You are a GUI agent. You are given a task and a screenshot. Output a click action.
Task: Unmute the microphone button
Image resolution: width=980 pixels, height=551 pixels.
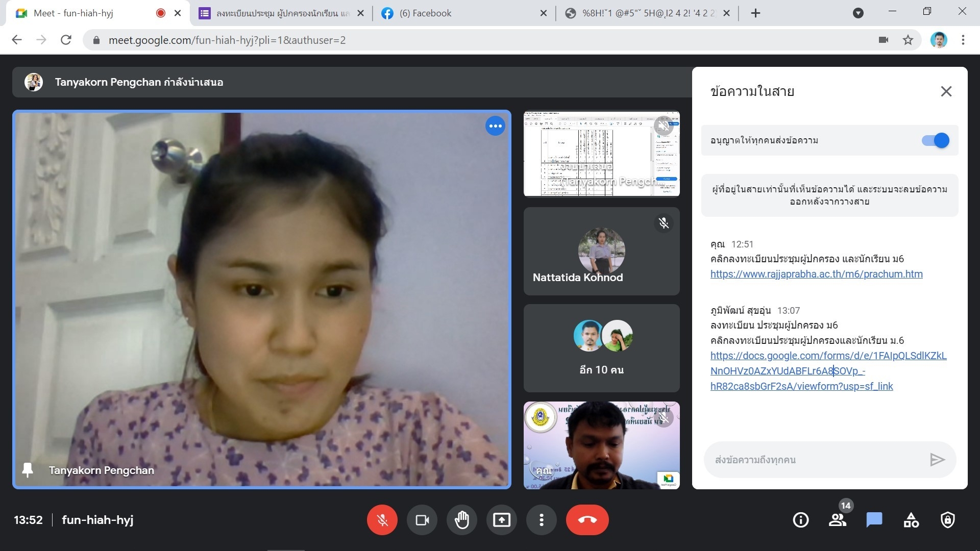point(382,520)
